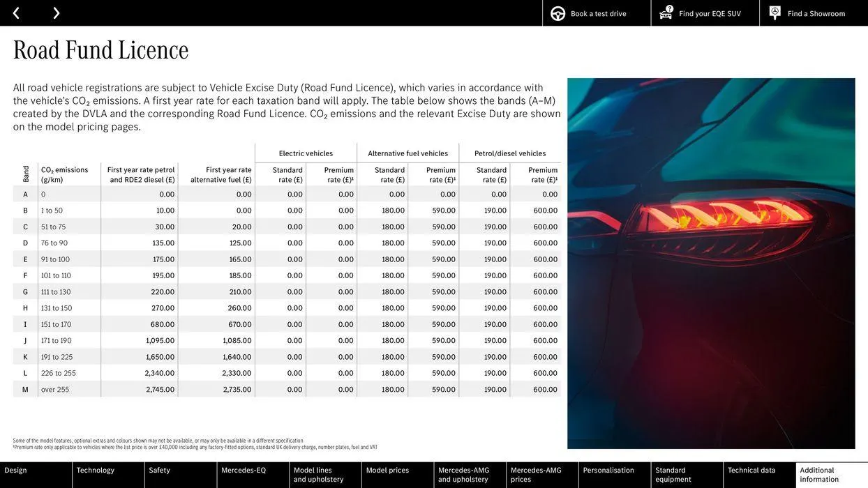Open Find a Showroom link
Viewport: 868px width, 488px height.
(x=816, y=14)
